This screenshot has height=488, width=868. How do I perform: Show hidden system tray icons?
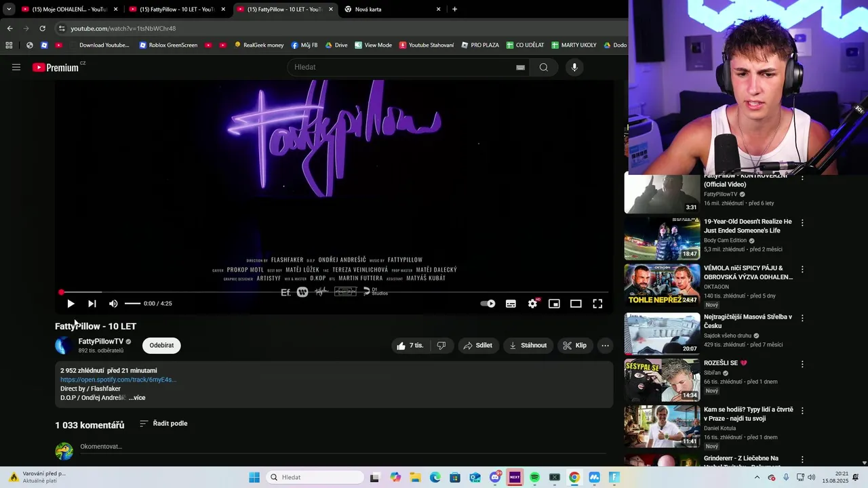[x=757, y=477]
